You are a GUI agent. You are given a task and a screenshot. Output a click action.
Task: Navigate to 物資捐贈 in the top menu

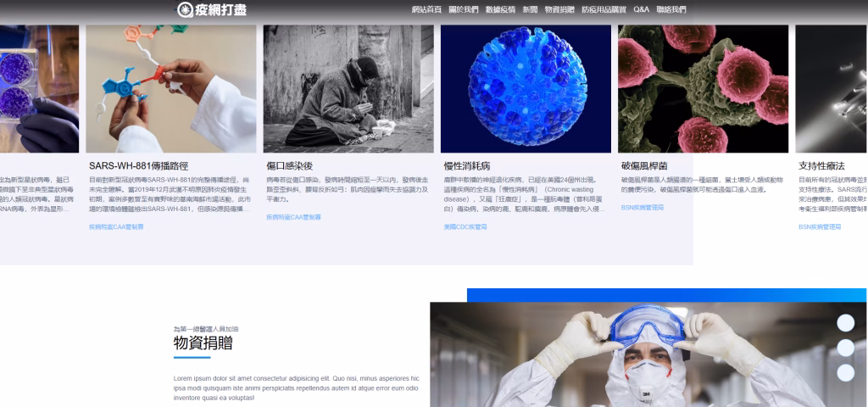(x=559, y=10)
